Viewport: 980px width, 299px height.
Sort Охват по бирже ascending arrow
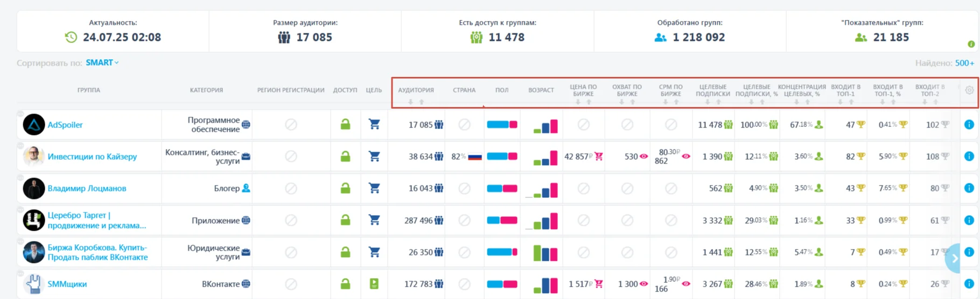[x=633, y=102]
